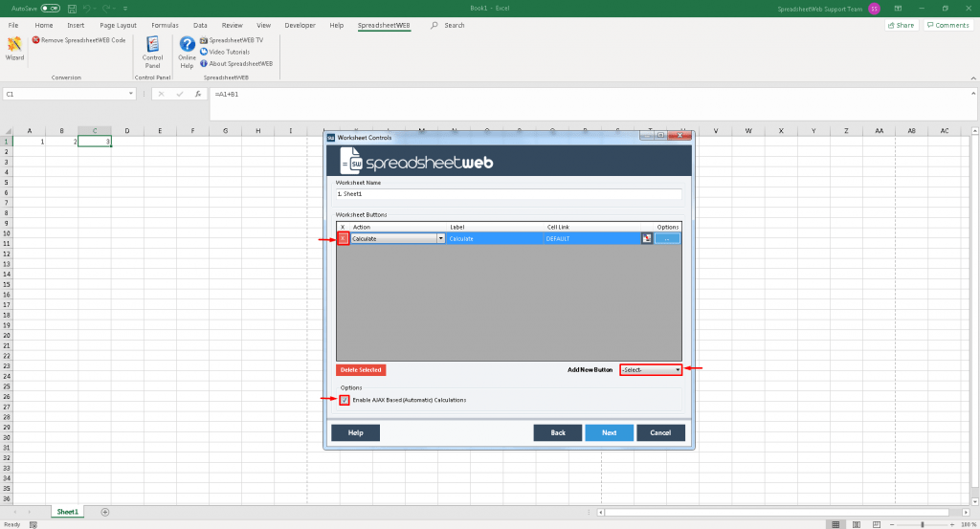
Task: Check the X box on the Calculate row
Action: 344,238
